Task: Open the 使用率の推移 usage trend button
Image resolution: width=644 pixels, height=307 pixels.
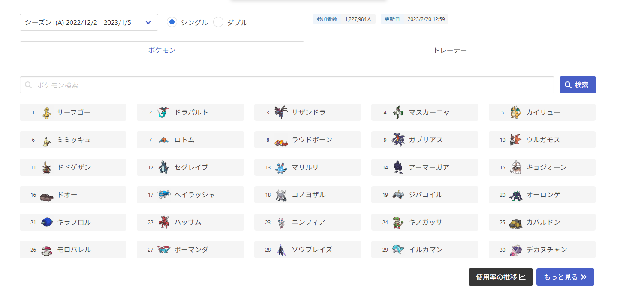Action: coord(501,277)
